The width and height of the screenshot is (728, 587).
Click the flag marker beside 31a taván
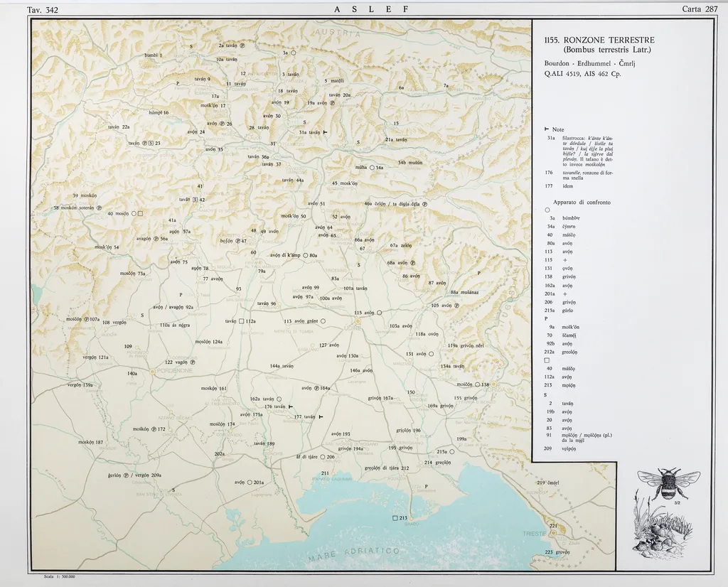tap(325, 133)
